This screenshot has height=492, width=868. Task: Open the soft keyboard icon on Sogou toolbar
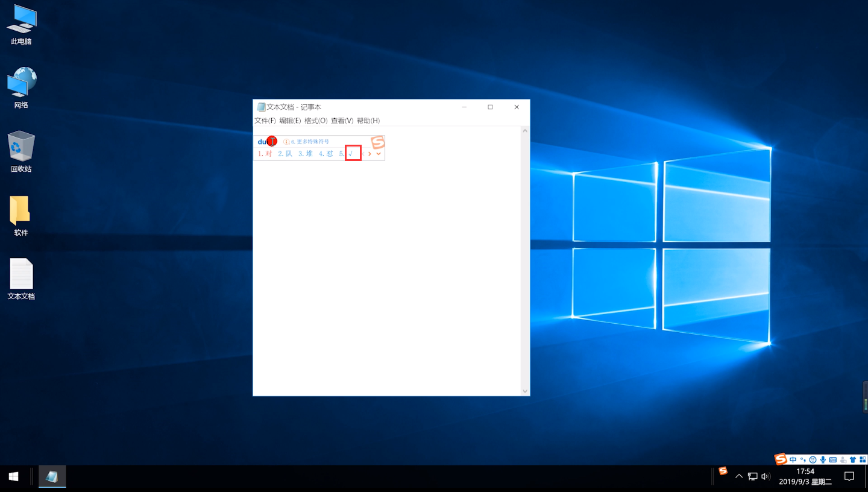click(833, 459)
